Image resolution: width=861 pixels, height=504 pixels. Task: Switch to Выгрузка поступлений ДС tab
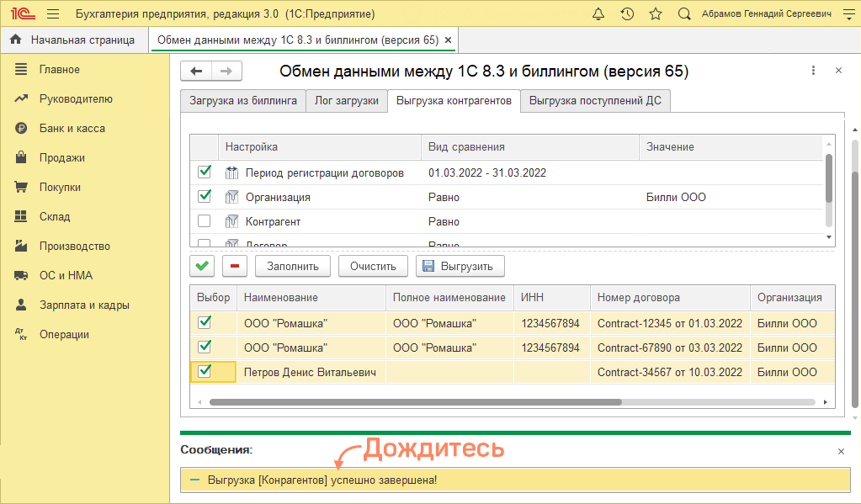595,100
